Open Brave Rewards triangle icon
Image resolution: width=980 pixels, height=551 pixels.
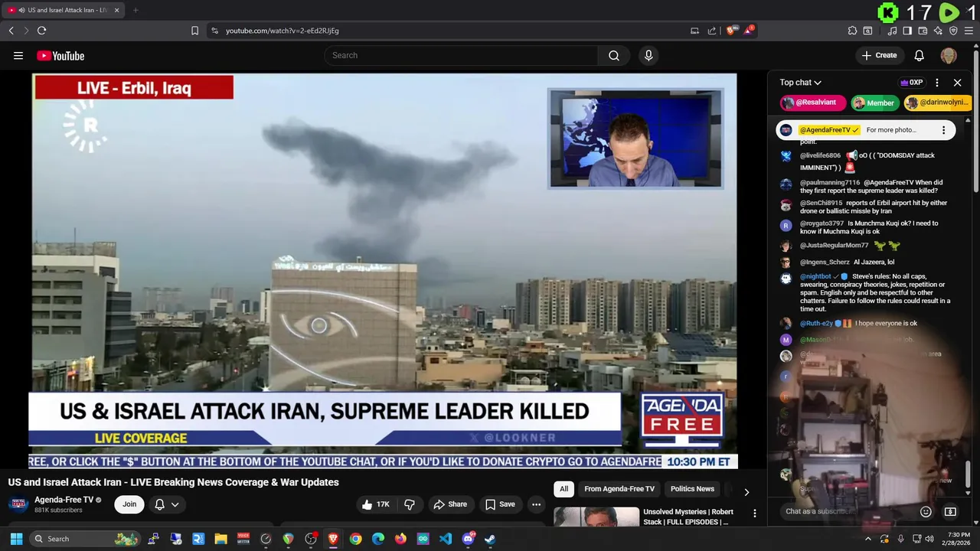749,31
